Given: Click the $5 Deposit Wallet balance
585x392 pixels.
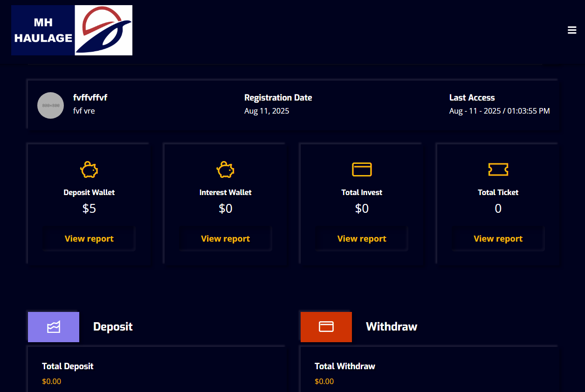Looking at the screenshot, I should tap(89, 209).
